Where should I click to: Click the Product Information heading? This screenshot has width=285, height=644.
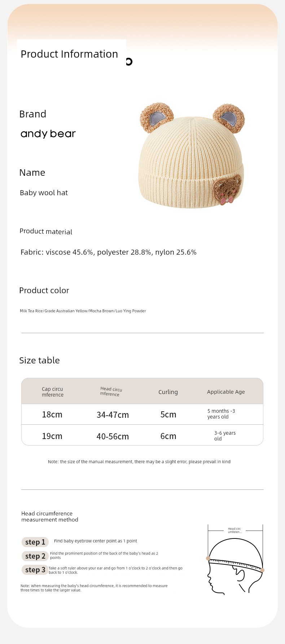coord(69,54)
